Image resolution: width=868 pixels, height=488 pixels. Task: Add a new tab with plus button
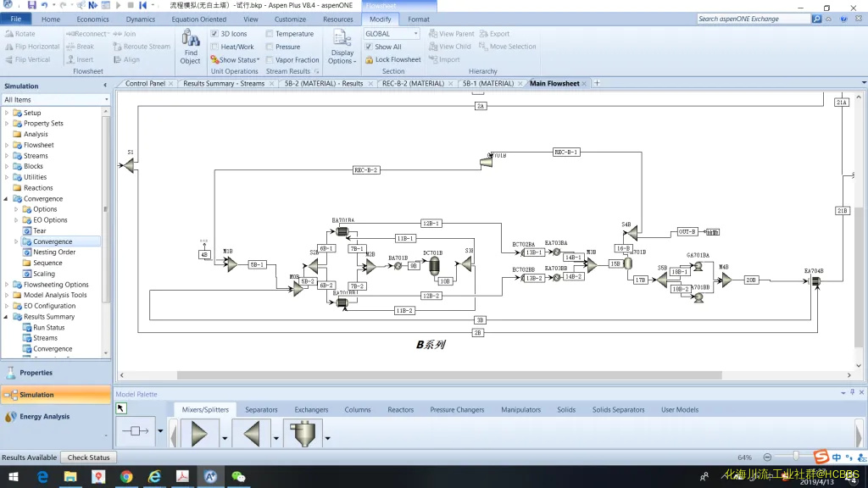(597, 83)
